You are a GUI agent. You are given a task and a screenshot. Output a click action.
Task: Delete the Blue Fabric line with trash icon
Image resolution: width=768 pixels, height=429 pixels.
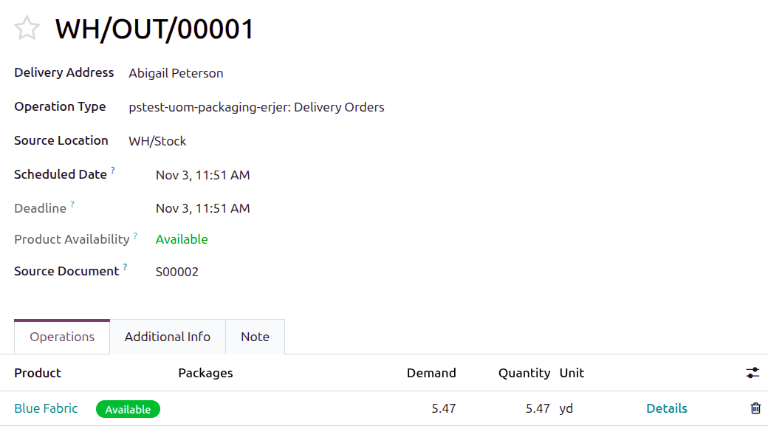tap(755, 408)
